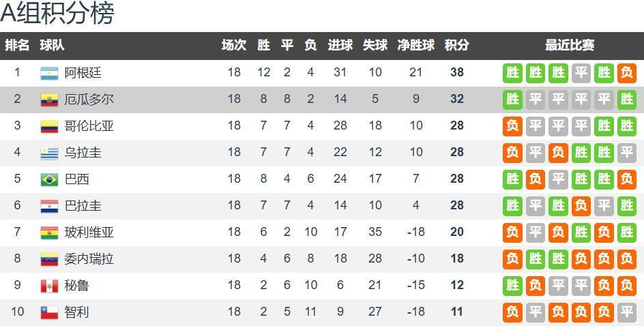Open team link 巴西
This screenshot has height=328, width=644.
click(77, 179)
